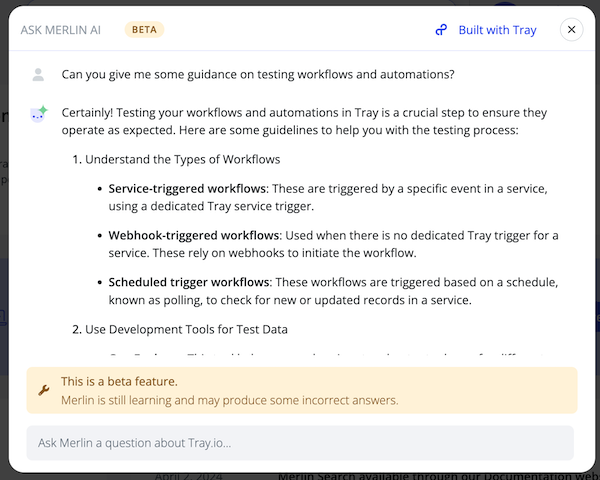The height and width of the screenshot is (480, 600).
Task: Click the 'This is a beta feature.' notice text
Action: click(119, 382)
